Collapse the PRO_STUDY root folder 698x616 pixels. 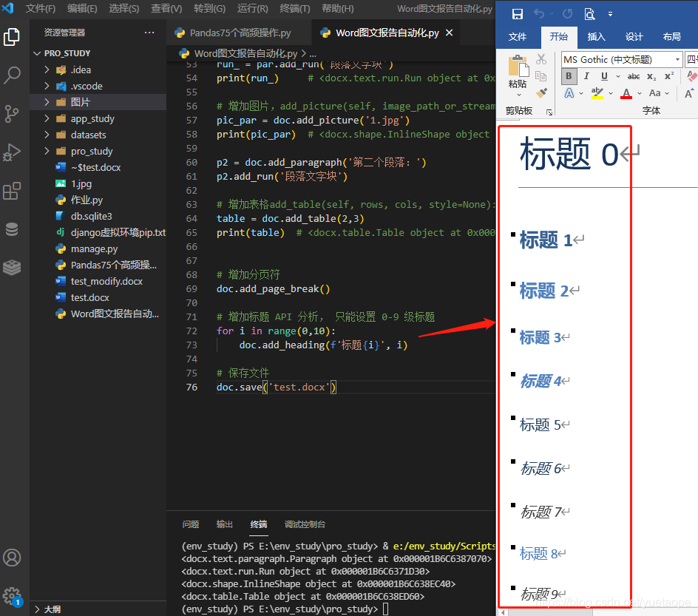point(38,53)
